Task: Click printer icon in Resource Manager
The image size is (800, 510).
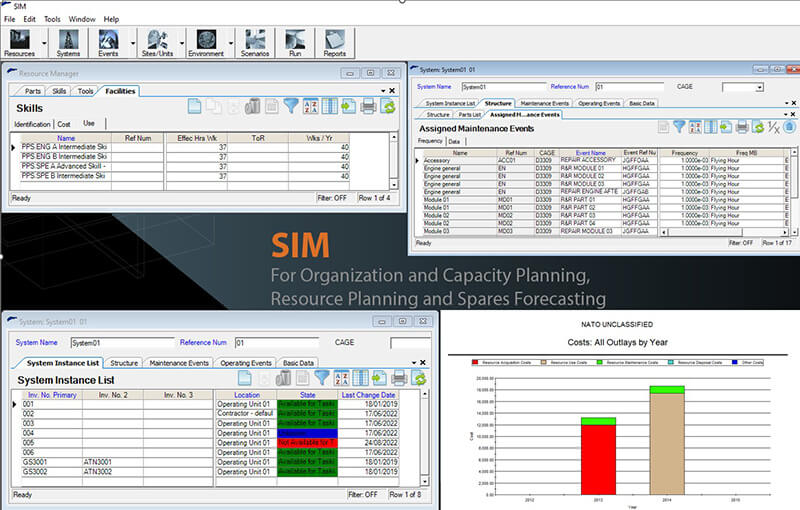Action: [368, 107]
